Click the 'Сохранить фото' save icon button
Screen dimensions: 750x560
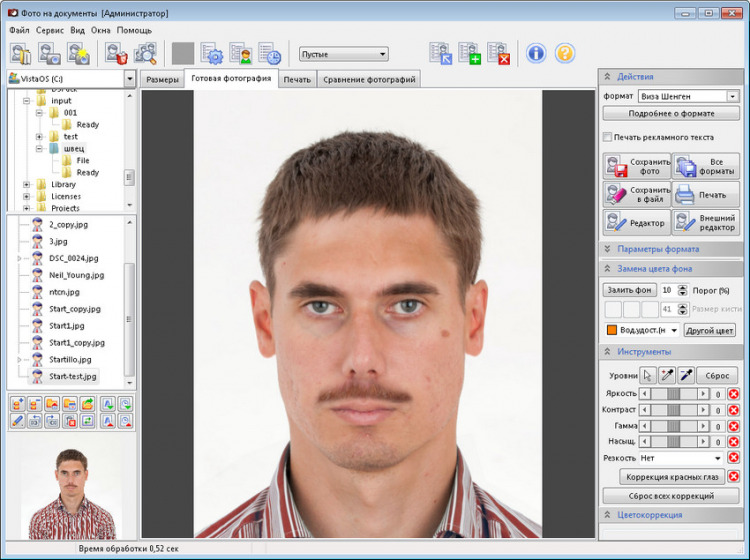pyautogui.click(x=636, y=166)
